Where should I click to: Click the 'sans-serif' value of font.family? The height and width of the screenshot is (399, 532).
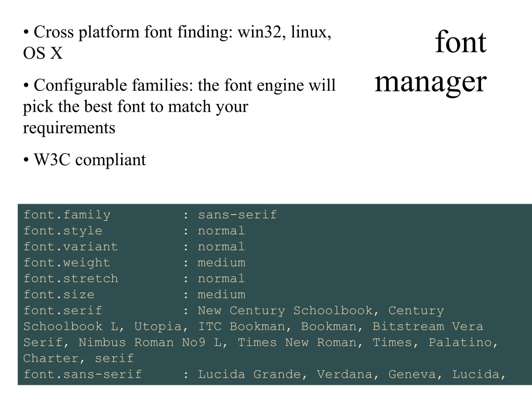pyautogui.click(x=237, y=215)
